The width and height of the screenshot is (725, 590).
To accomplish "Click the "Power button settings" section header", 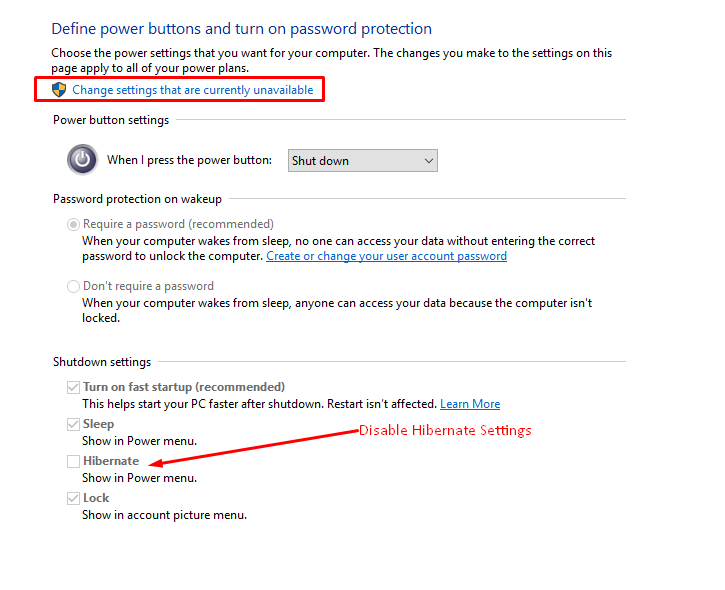I will 111,120.
